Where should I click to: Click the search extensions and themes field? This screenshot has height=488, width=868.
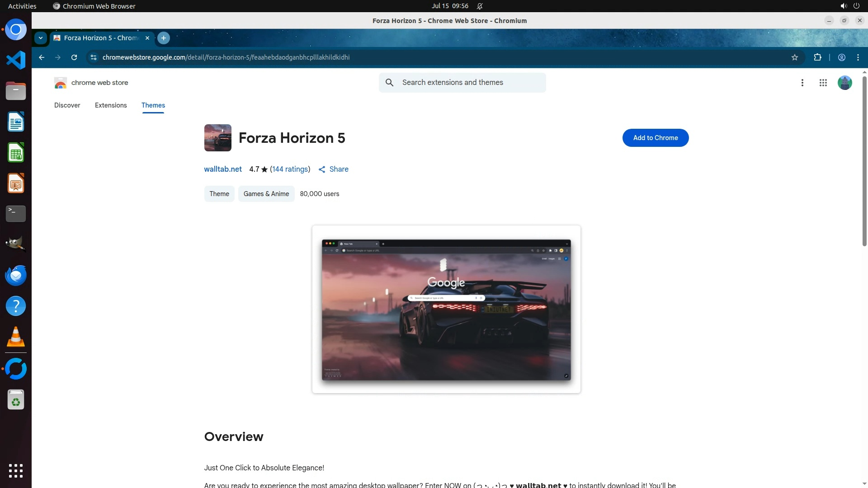tap(470, 83)
